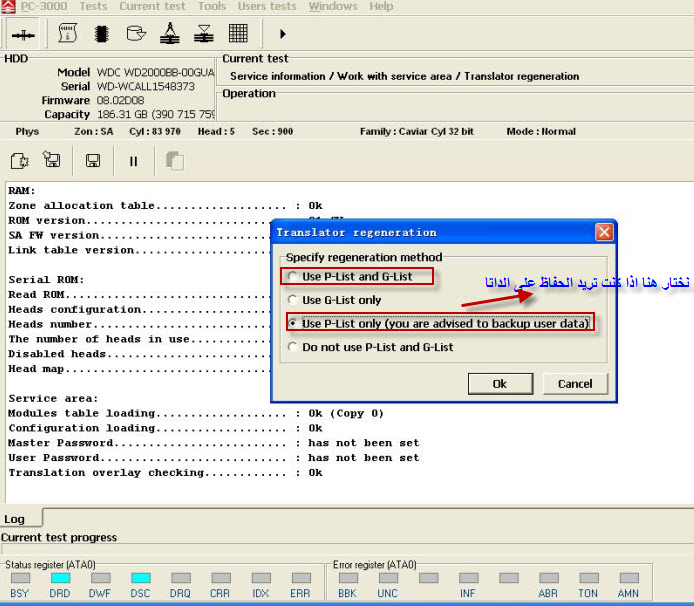Click the ABR error register indicator
The width and height of the screenshot is (694, 606).
[x=549, y=578]
